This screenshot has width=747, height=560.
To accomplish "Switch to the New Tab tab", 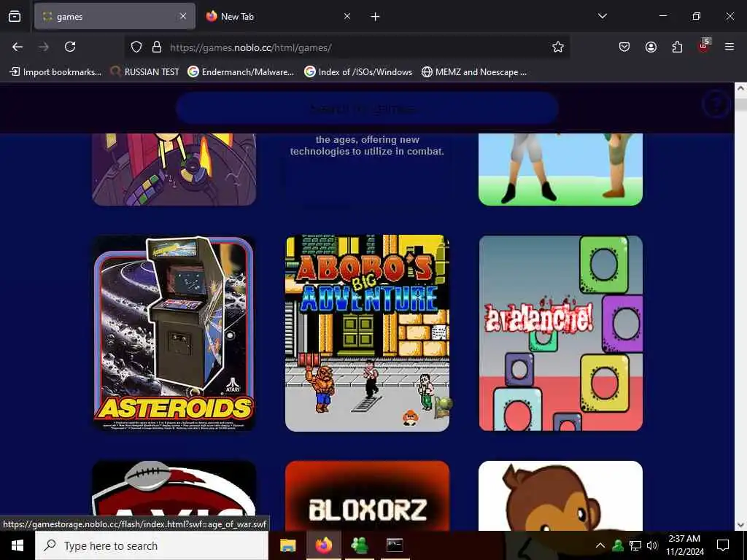I will point(279,16).
